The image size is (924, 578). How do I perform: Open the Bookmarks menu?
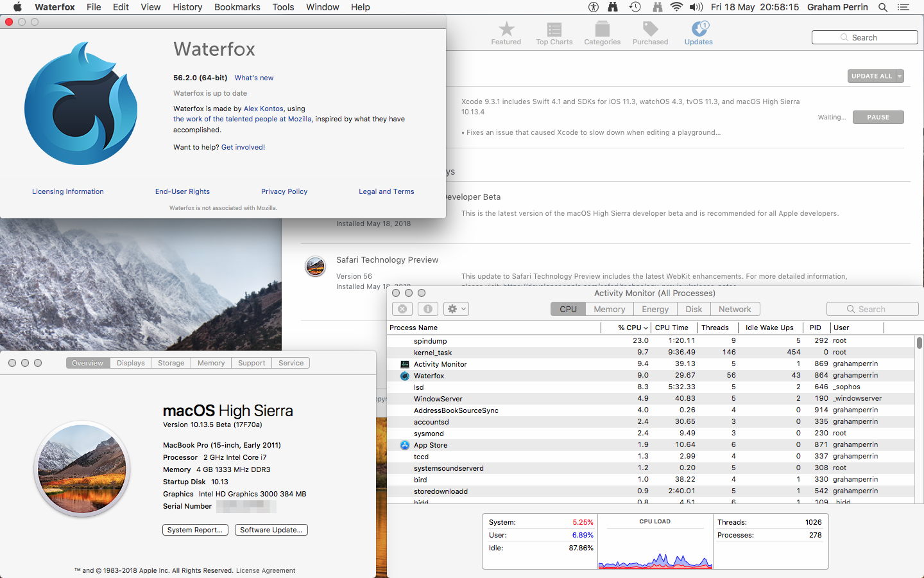pos(237,7)
